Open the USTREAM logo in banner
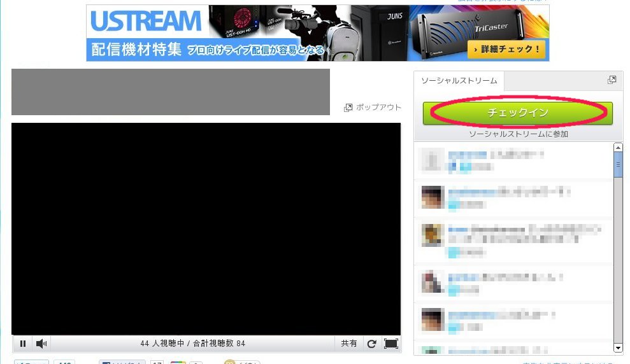The height and width of the screenshot is (364, 630). click(146, 21)
